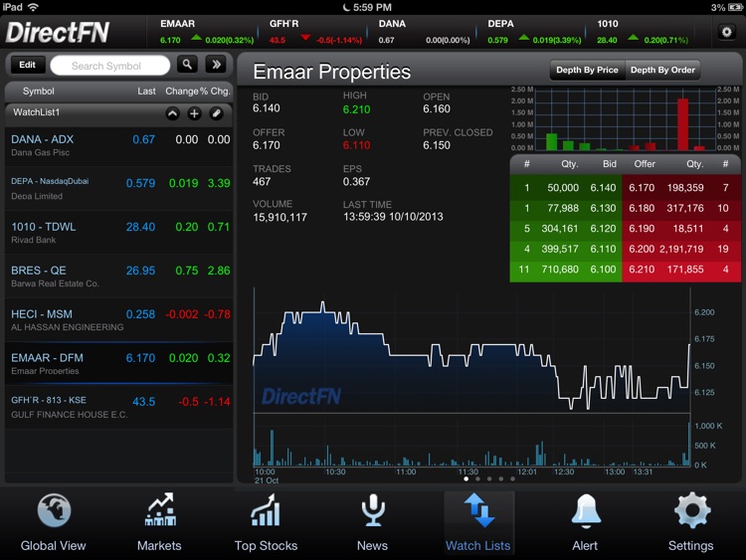Screen dimensions: 746x560
Task: Open the Global View globe icon
Action: [54, 511]
